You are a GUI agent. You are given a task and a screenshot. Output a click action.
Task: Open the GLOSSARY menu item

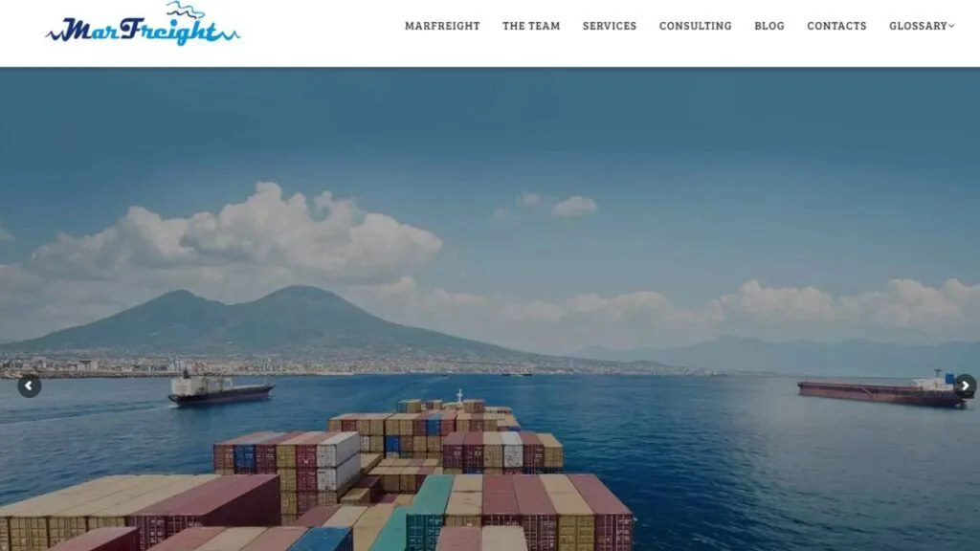[918, 26]
